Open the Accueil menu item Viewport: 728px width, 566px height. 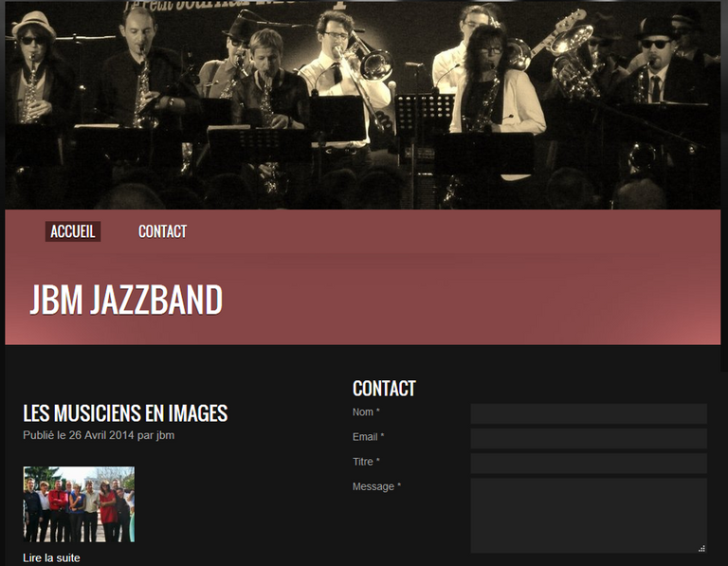pyautogui.click(x=73, y=231)
